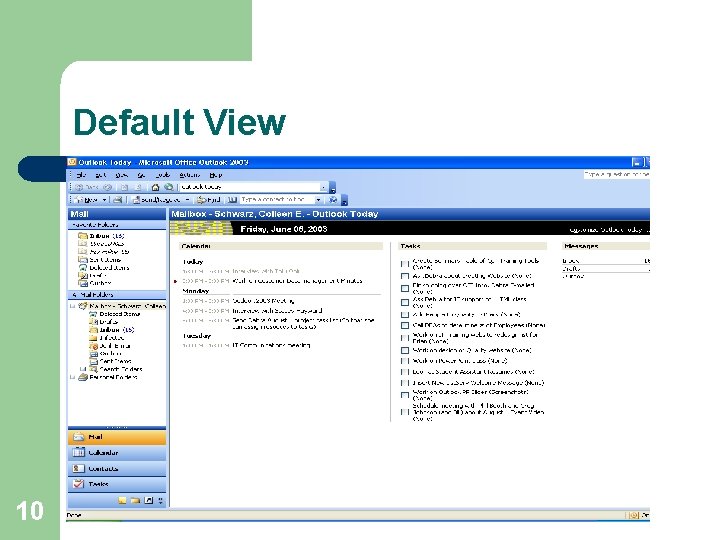The height and width of the screenshot is (540, 720).
Task: Switch to Calendar in navigation pane
Action: tap(117, 453)
